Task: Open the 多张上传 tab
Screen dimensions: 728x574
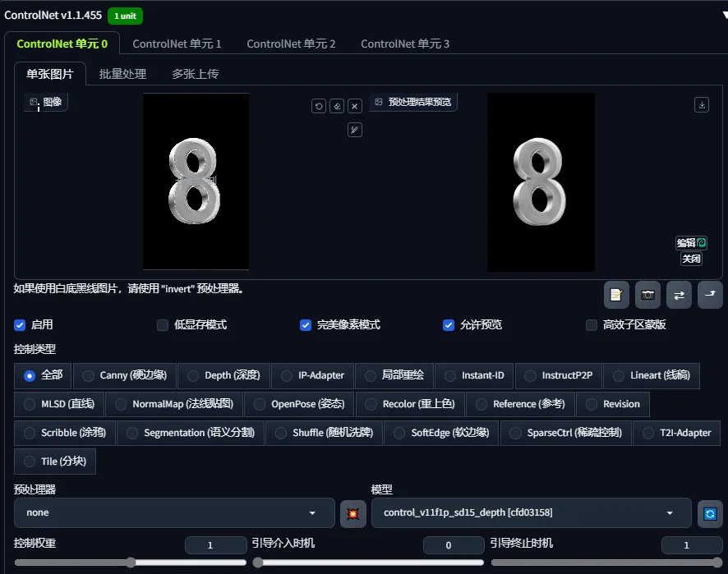Action: point(195,74)
